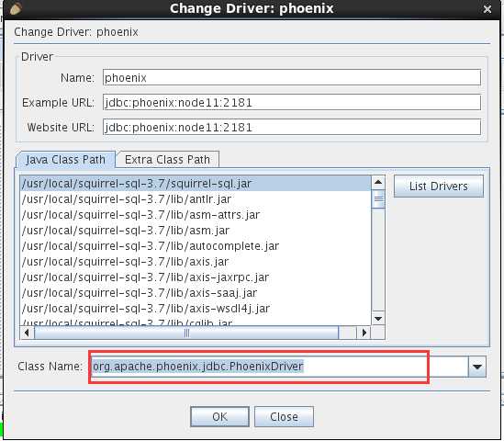This screenshot has width=504, height=441.
Task: Click the Website URL field
Action: click(x=292, y=127)
